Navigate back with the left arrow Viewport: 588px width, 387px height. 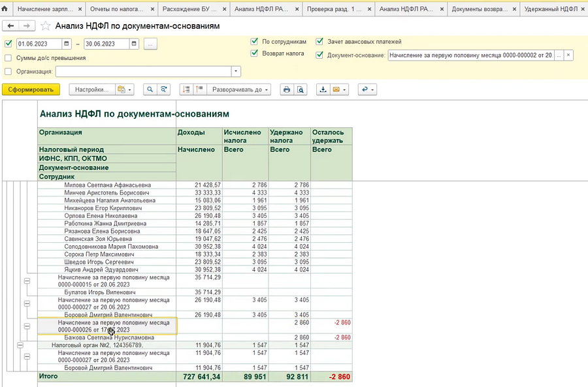click(11, 26)
